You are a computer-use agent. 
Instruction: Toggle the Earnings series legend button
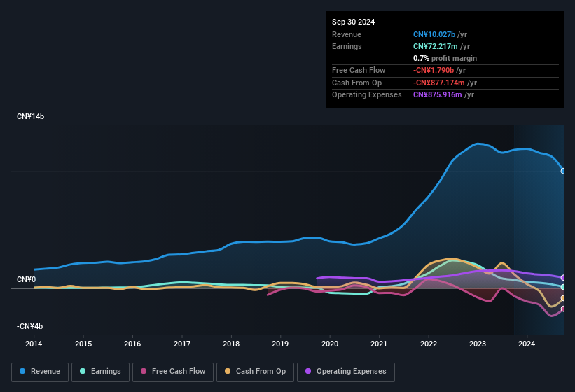[100, 372]
